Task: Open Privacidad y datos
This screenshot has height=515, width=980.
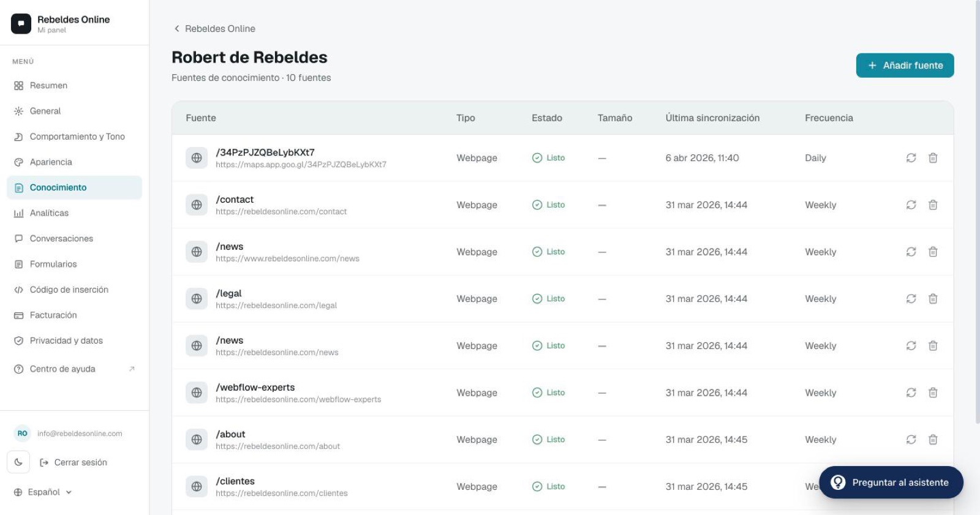Action: [x=74, y=341]
